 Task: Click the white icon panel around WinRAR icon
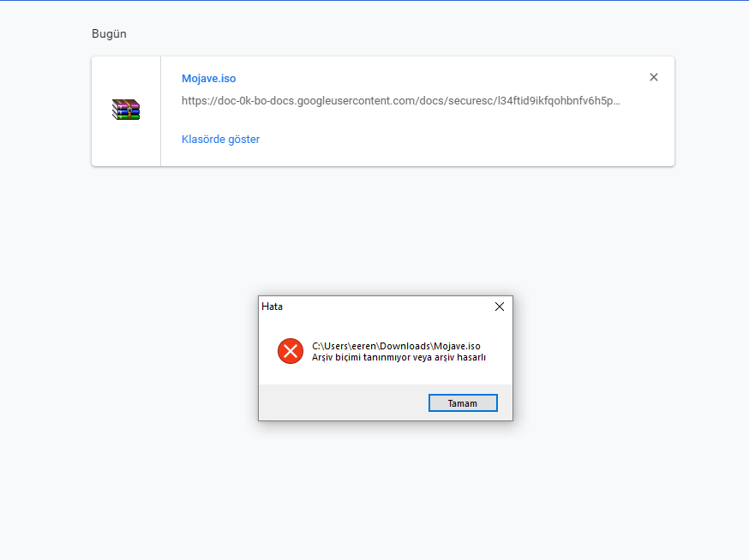[x=126, y=146]
